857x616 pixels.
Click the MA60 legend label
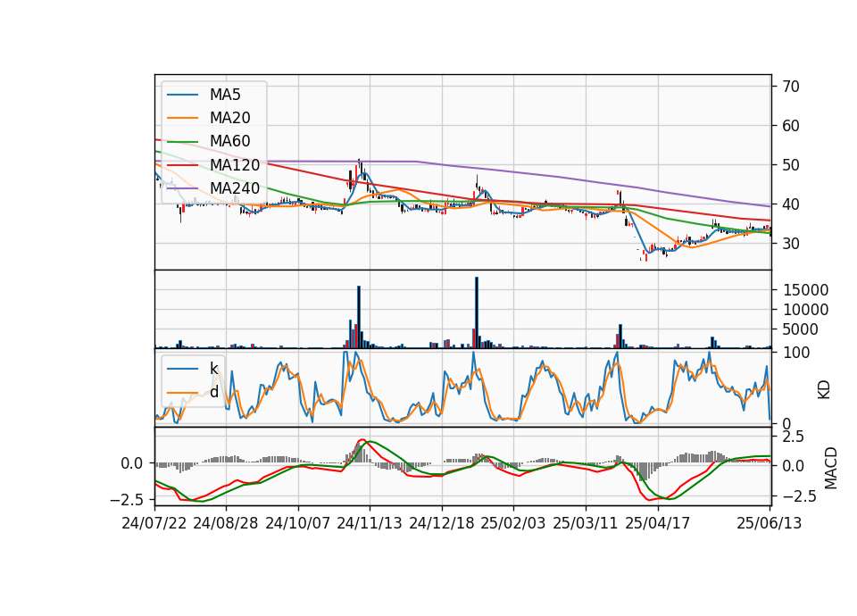(229, 141)
